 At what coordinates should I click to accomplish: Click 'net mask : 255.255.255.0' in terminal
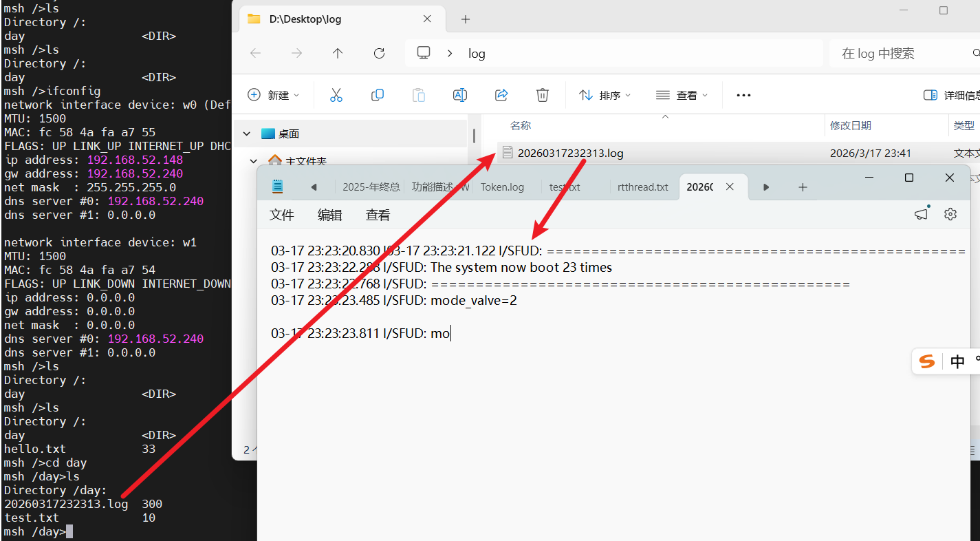tap(90, 187)
